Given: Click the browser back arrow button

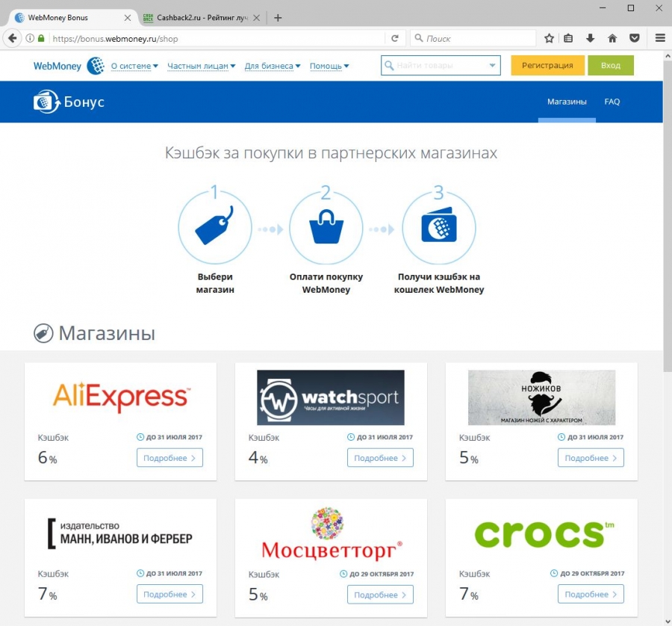Looking at the screenshot, I should [13, 38].
